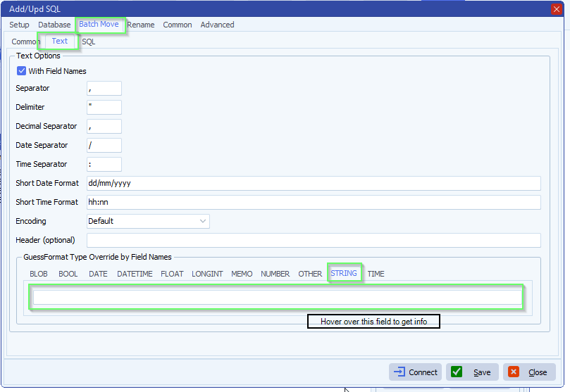Viewport: 570px width, 392px height.
Task: Open the top-level Common tab
Action: pyautogui.click(x=178, y=25)
